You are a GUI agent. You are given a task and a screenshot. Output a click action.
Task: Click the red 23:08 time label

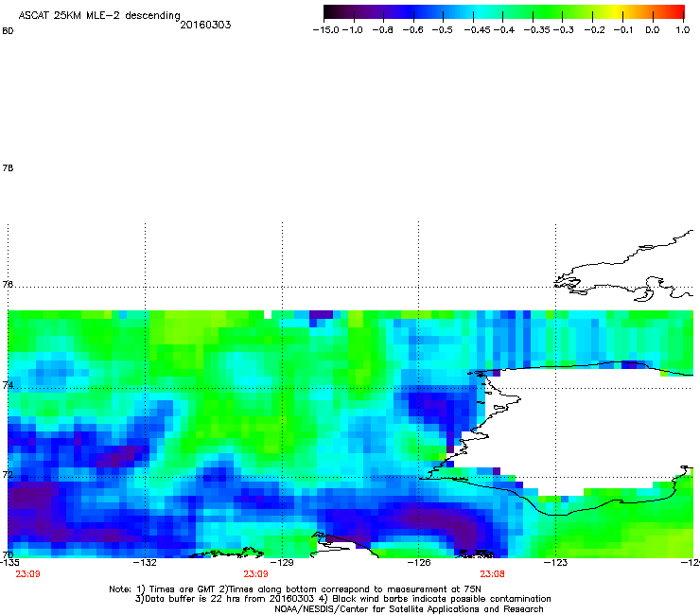pos(493,574)
